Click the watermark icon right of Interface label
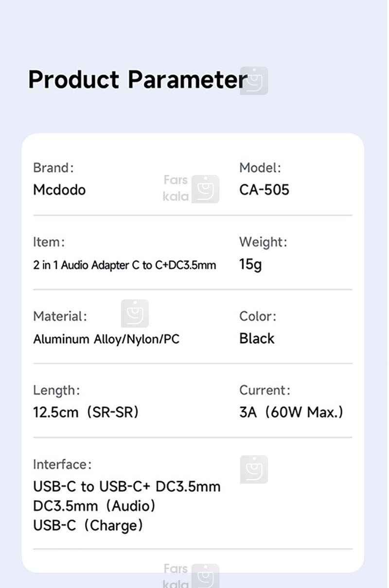This screenshot has height=588, width=389. 254,469
